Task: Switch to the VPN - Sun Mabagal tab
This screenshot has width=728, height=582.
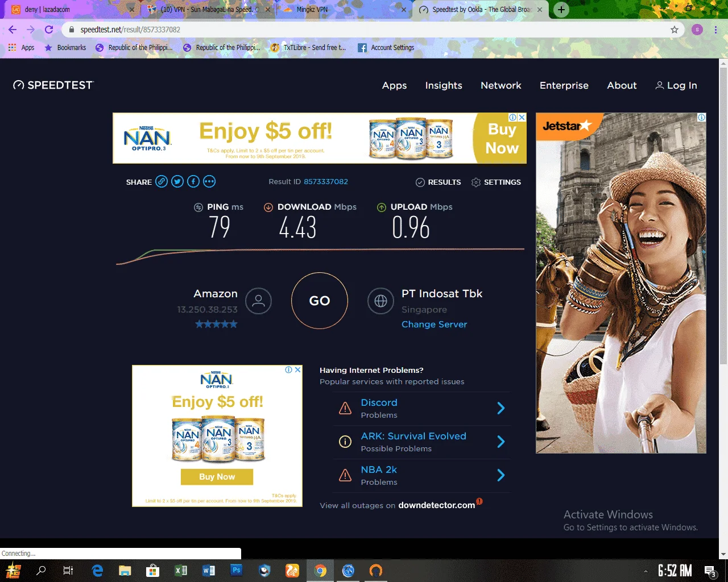Action: 209,10
